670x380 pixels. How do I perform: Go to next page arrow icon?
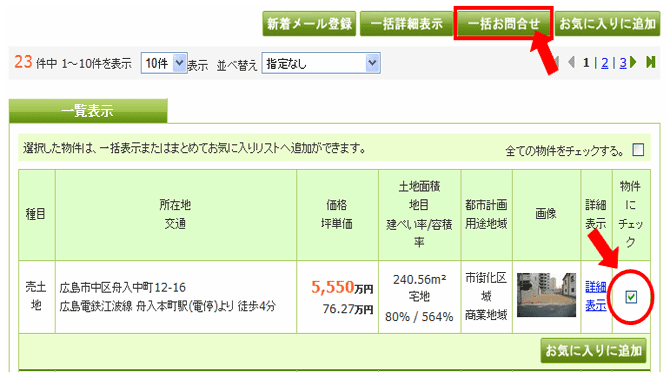[x=633, y=62]
